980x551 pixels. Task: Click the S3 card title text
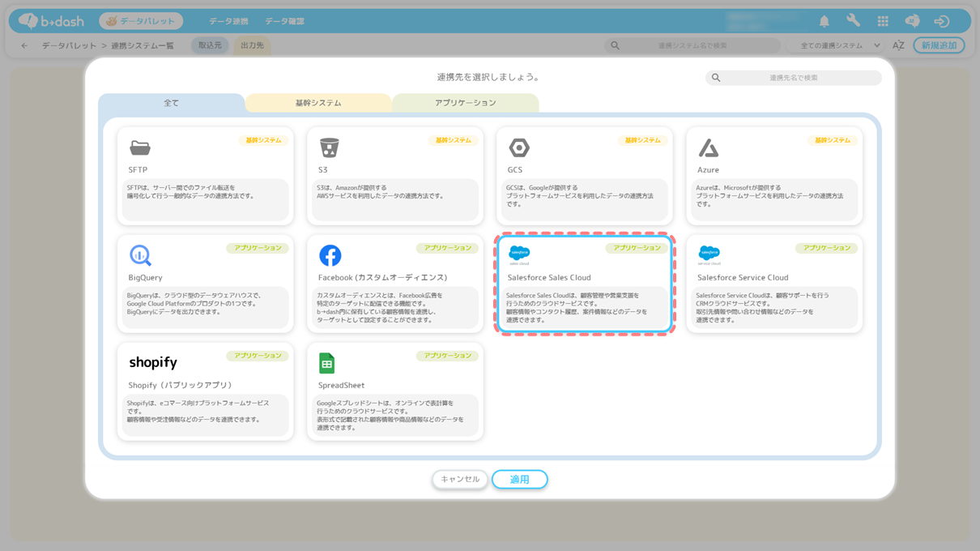tap(323, 170)
